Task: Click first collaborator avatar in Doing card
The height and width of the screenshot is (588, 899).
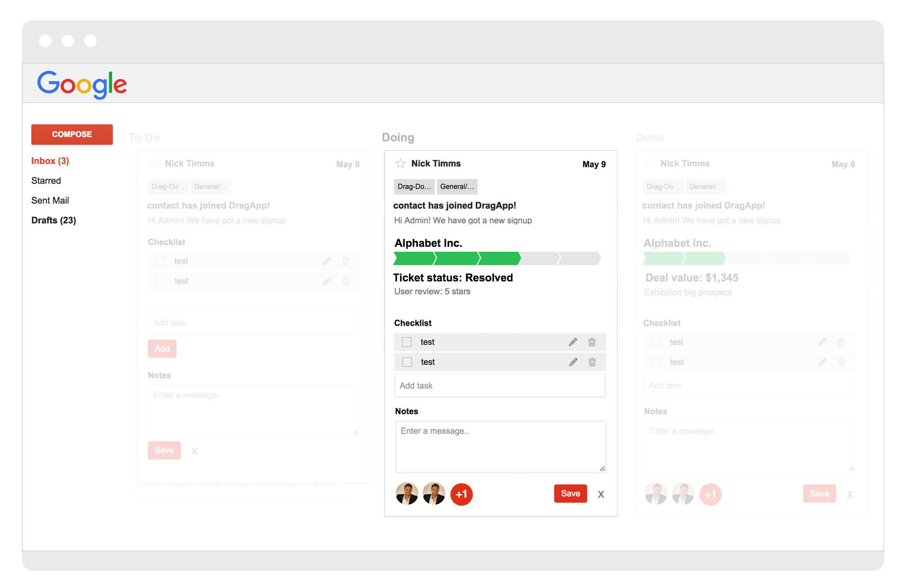Action: click(x=407, y=494)
